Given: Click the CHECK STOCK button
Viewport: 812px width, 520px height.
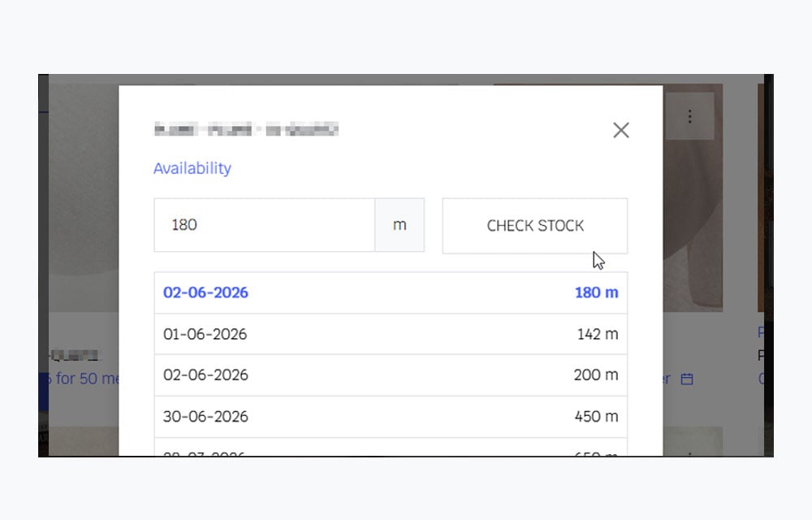Looking at the screenshot, I should (x=535, y=226).
